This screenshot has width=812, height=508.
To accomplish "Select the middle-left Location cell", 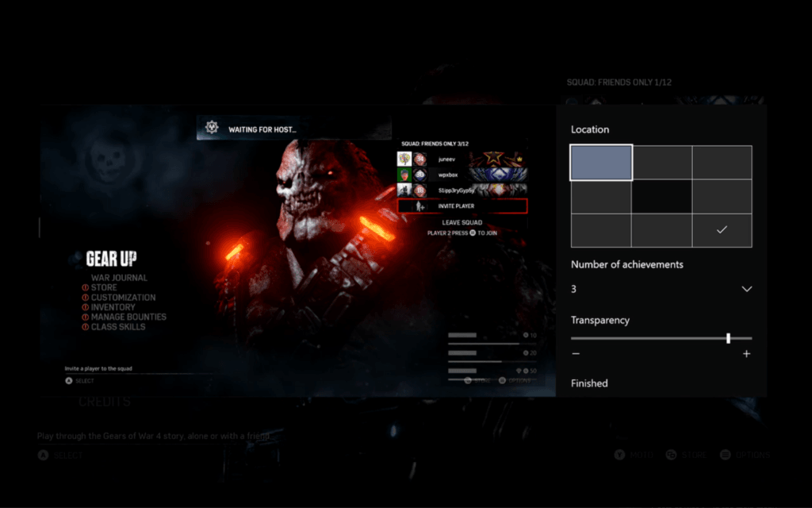I will 601,197.
